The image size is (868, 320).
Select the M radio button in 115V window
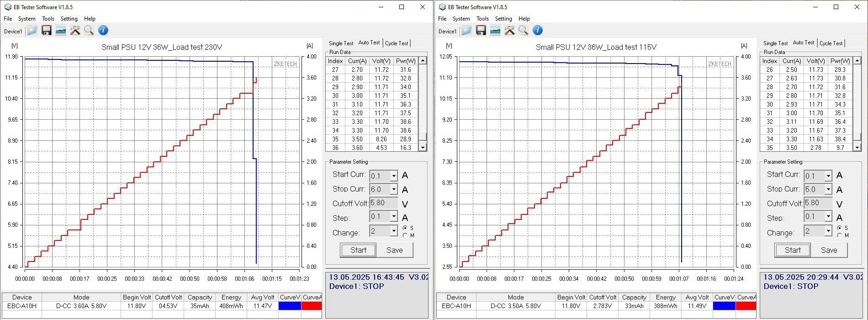click(x=840, y=235)
